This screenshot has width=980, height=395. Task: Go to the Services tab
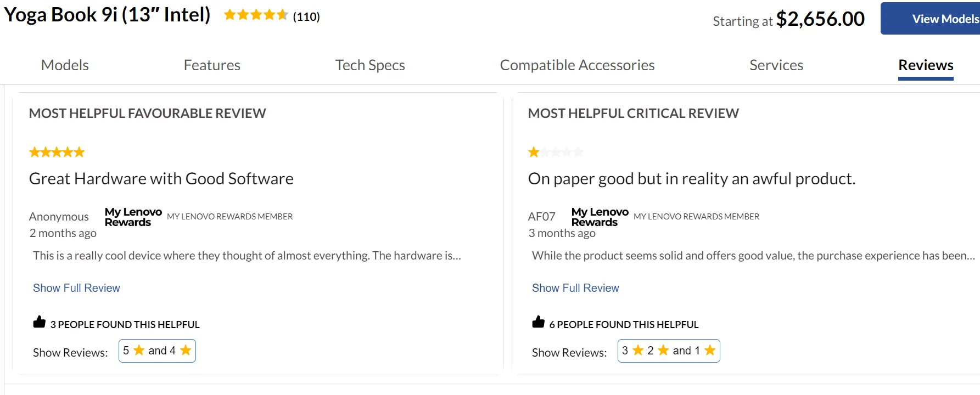[776, 65]
